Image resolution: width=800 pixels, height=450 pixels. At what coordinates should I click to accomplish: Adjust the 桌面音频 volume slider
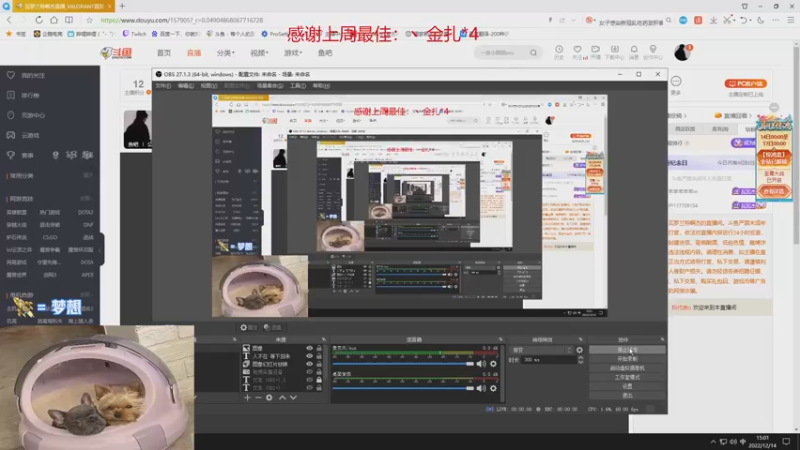(x=403, y=388)
